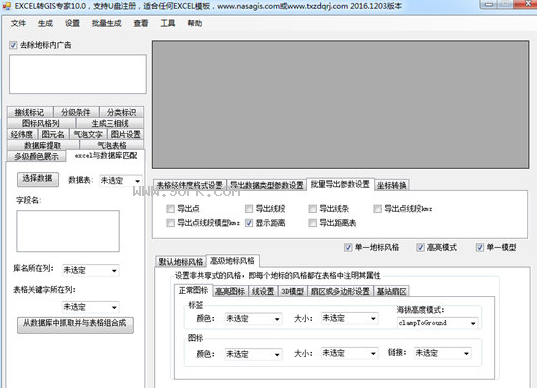This screenshot has height=388, width=537.
Task: Switch to the 图片设置 tab
Action: [x=125, y=134]
